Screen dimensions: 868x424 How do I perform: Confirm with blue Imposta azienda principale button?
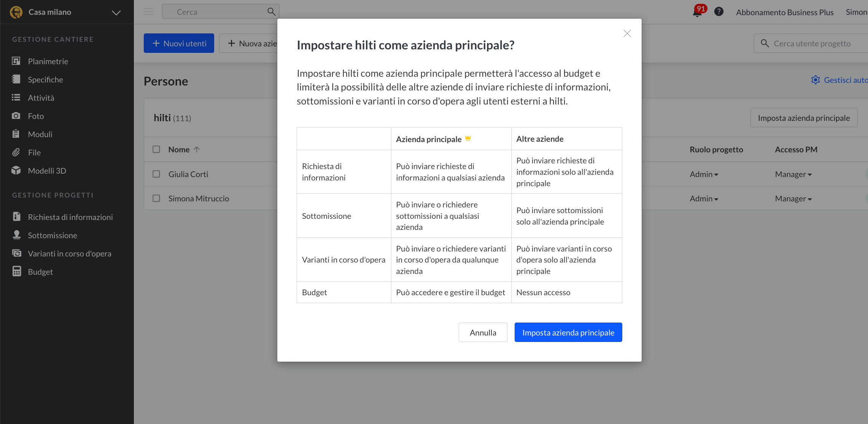[568, 332]
